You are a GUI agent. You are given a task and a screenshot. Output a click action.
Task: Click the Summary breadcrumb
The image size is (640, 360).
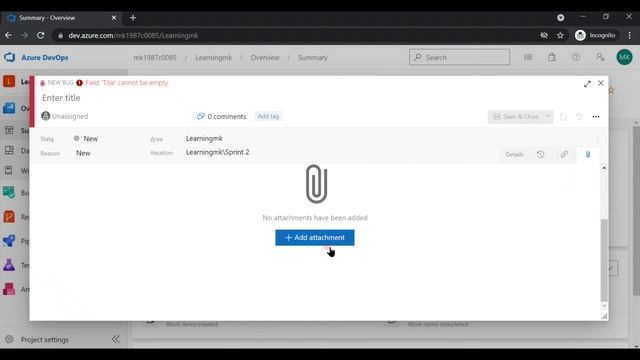pyautogui.click(x=313, y=58)
